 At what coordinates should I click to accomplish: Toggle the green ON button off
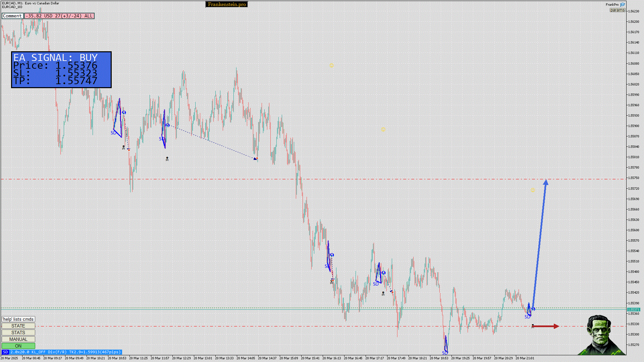(x=18, y=346)
